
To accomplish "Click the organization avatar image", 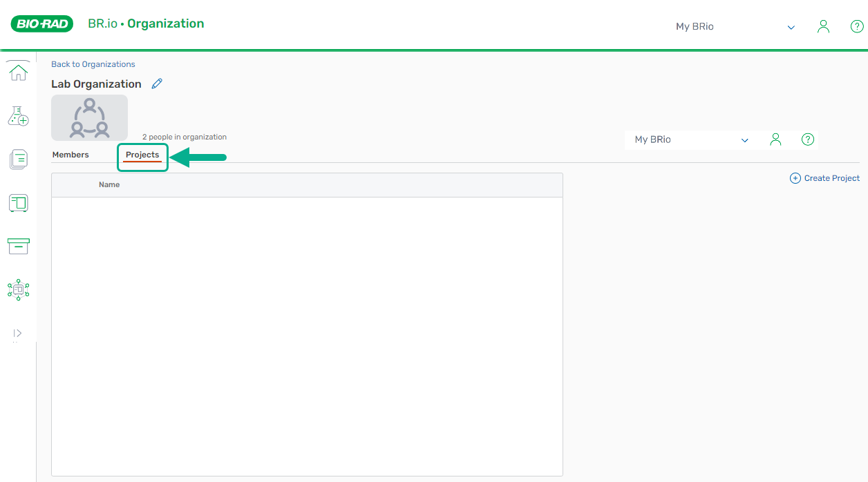I will (x=89, y=117).
